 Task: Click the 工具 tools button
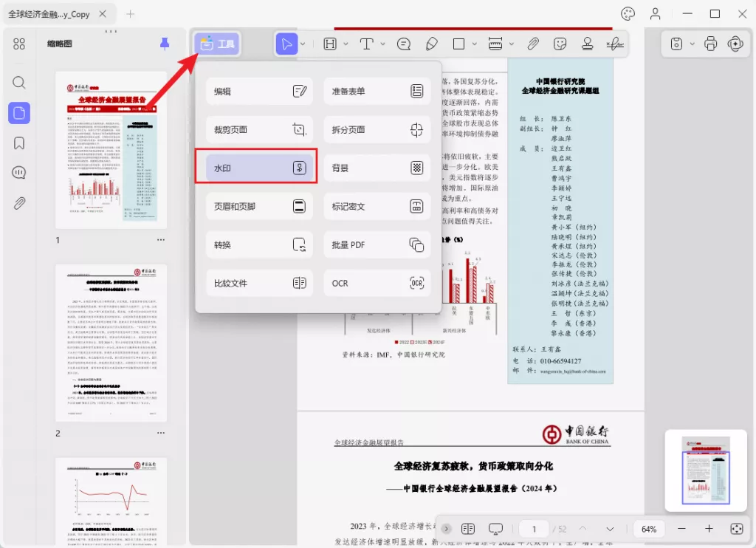click(218, 44)
